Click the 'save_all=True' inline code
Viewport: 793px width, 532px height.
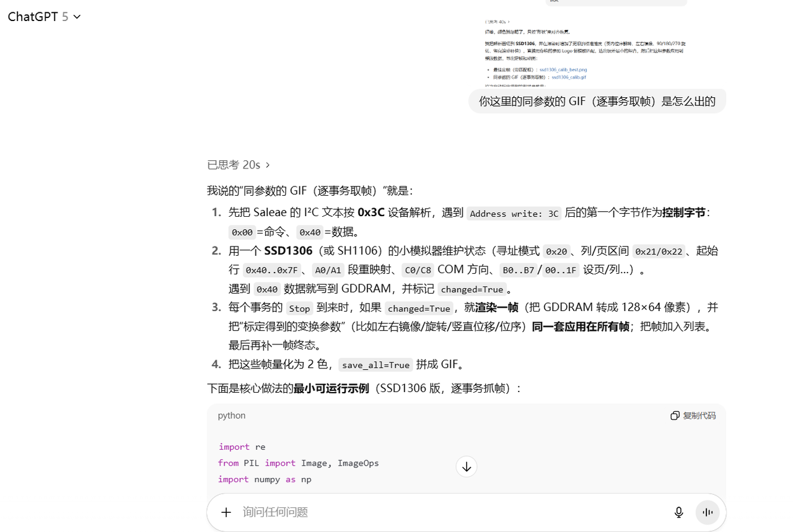(375, 365)
